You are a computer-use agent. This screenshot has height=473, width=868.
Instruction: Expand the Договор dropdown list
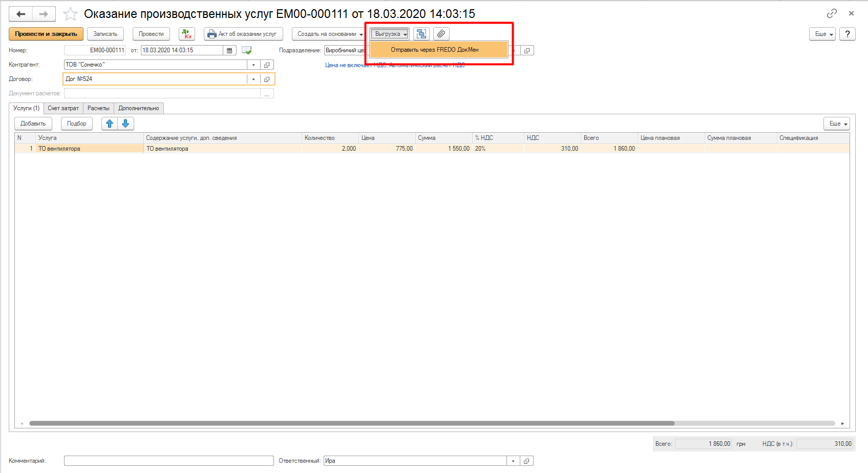tap(253, 79)
